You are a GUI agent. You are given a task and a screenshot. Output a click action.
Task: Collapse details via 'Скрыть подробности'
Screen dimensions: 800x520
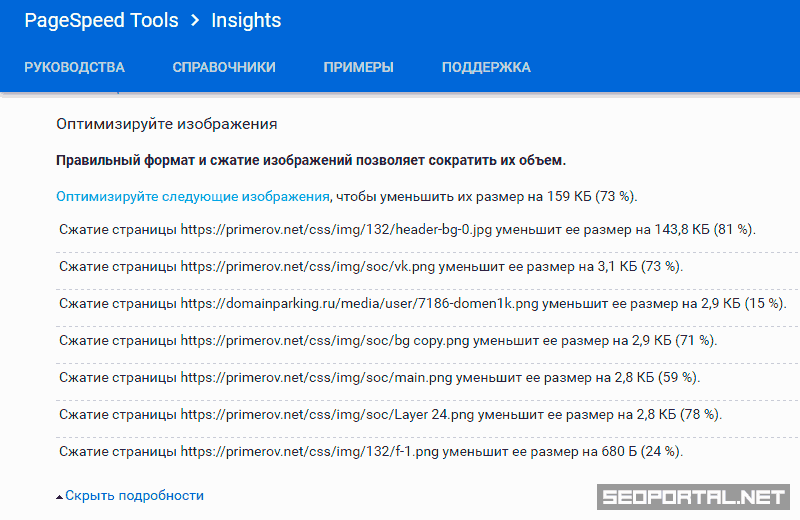tap(134, 495)
